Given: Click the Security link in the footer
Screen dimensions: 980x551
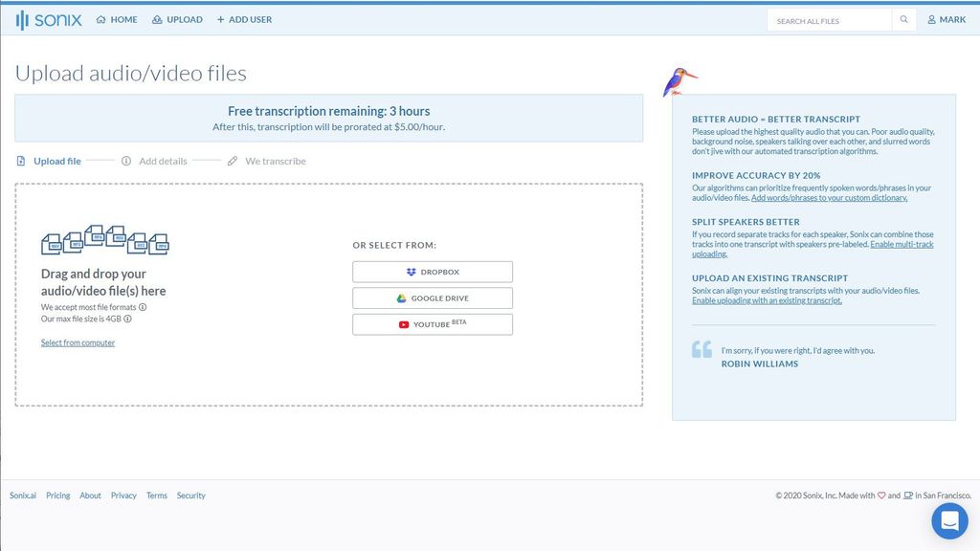Looking at the screenshot, I should (x=190, y=495).
